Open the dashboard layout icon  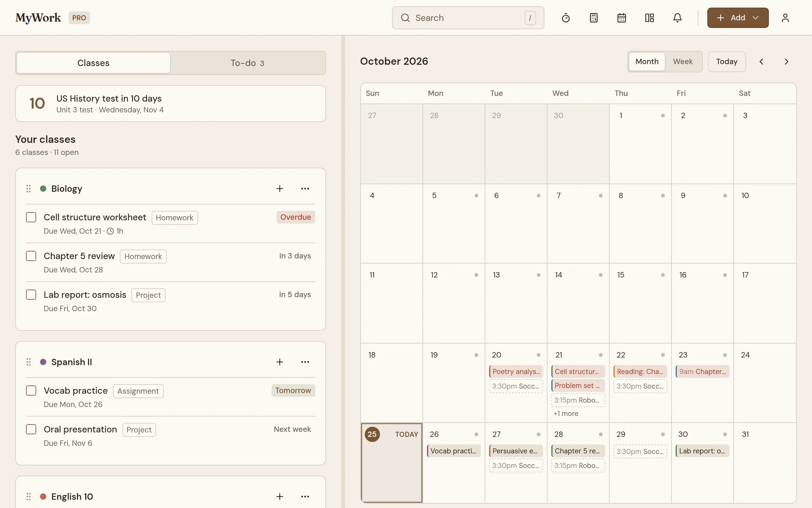[649, 18]
